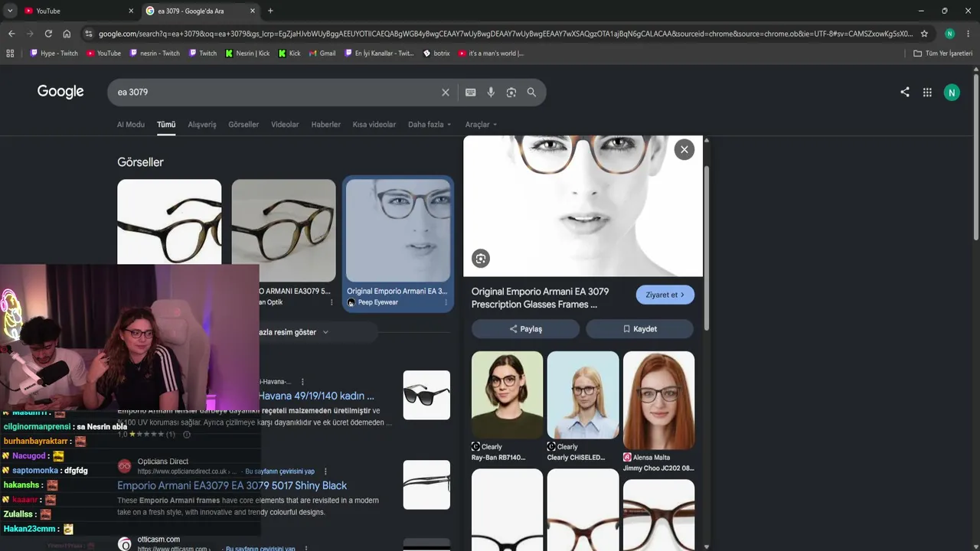
Task: Open the 'Nesrin | Kick' bookmark
Action: pos(247,54)
